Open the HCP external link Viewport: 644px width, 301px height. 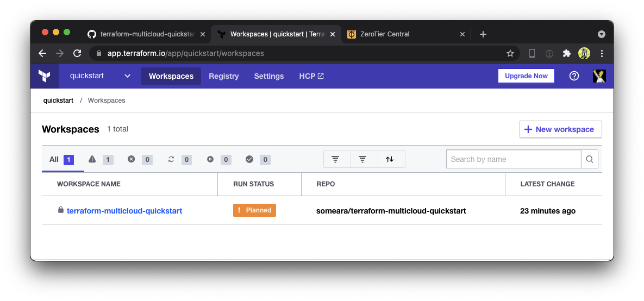pos(311,76)
